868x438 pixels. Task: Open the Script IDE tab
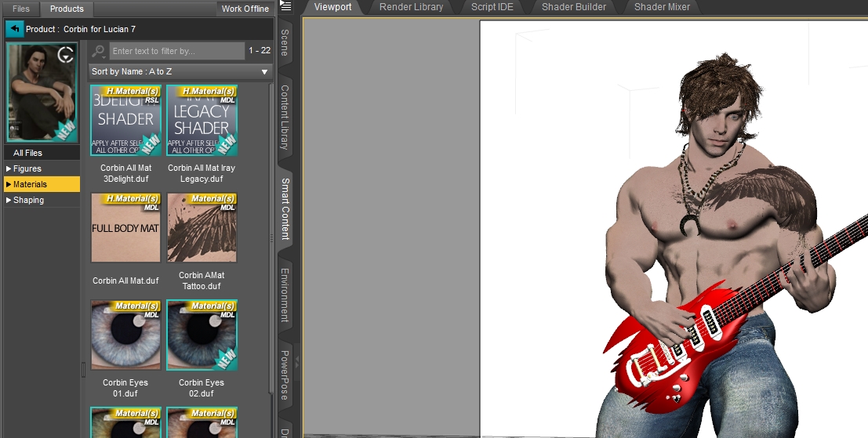point(492,7)
